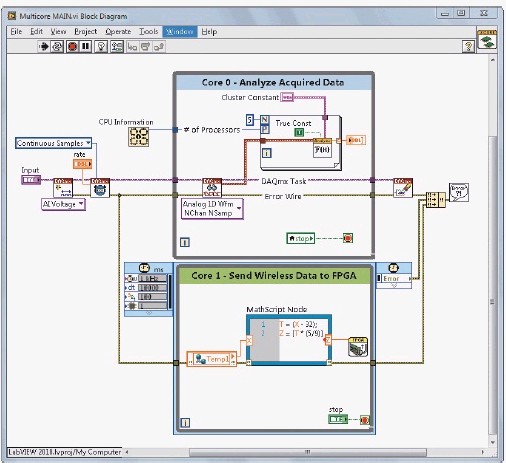
Task: Click the Run Continuously toolbar button
Action: (x=57, y=47)
